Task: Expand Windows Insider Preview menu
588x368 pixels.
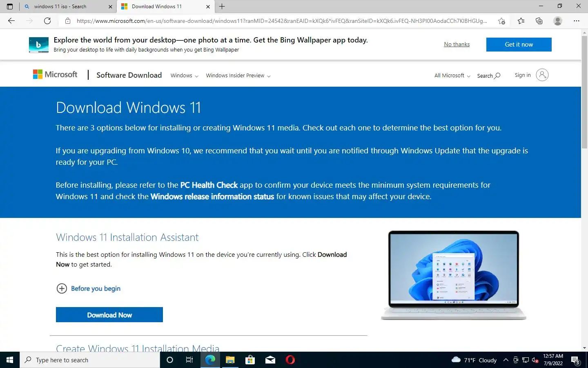Action: tap(238, 76)
